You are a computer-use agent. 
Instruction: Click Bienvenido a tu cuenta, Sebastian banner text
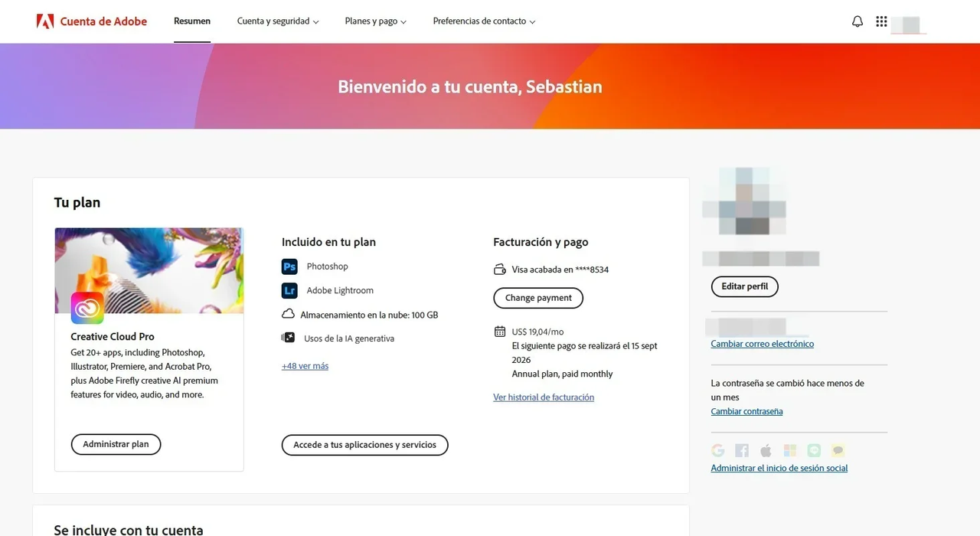(x=470, y=87)
